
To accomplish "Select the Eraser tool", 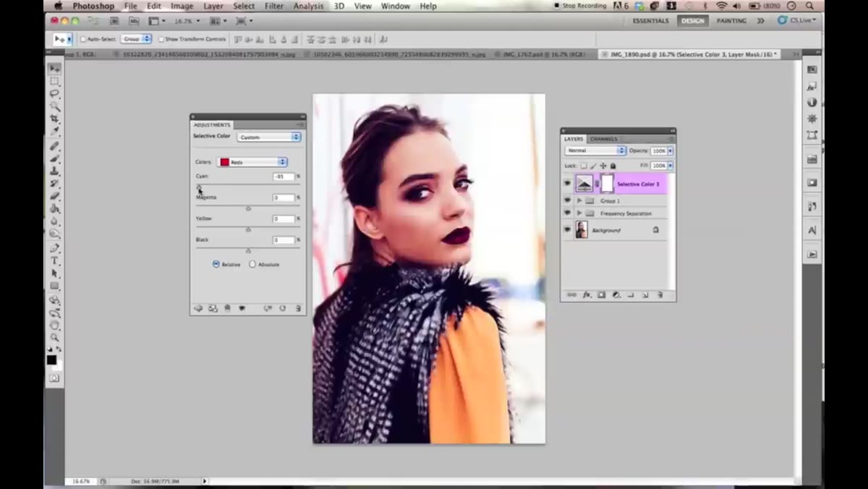I will pos(54,197).
